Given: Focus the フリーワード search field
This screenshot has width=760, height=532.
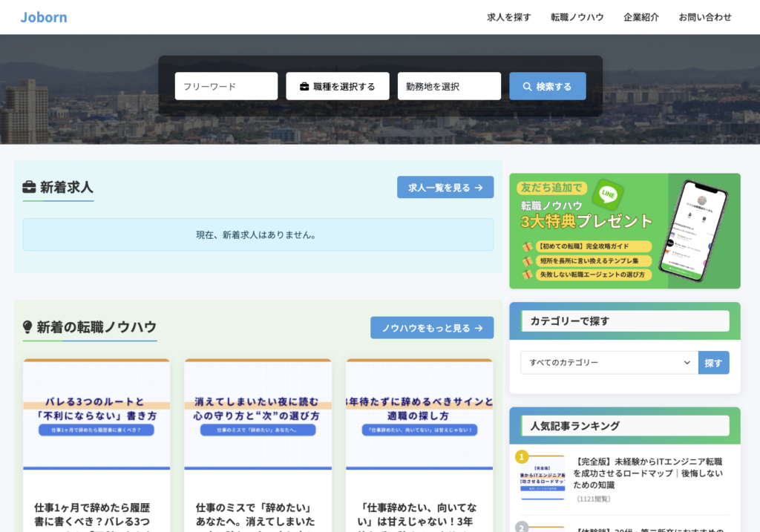Looking at the screenshot, I should [x=226, y=86].
